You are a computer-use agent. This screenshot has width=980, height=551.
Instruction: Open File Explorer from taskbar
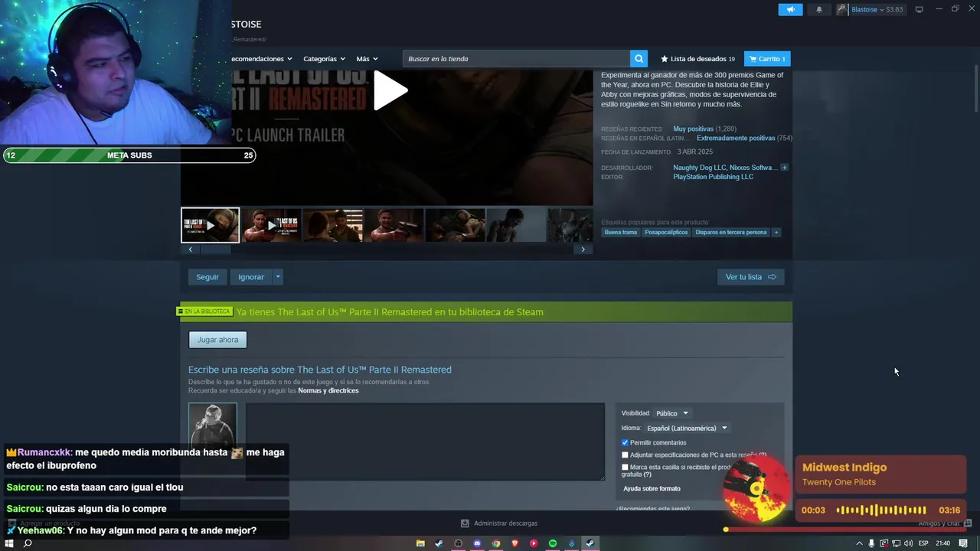click(x=420, y=543)
